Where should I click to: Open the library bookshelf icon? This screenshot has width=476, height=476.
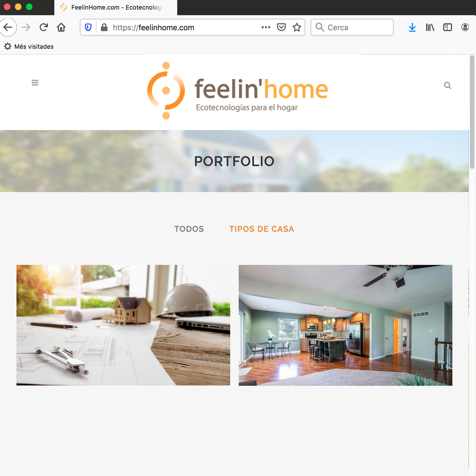[430, 27]
